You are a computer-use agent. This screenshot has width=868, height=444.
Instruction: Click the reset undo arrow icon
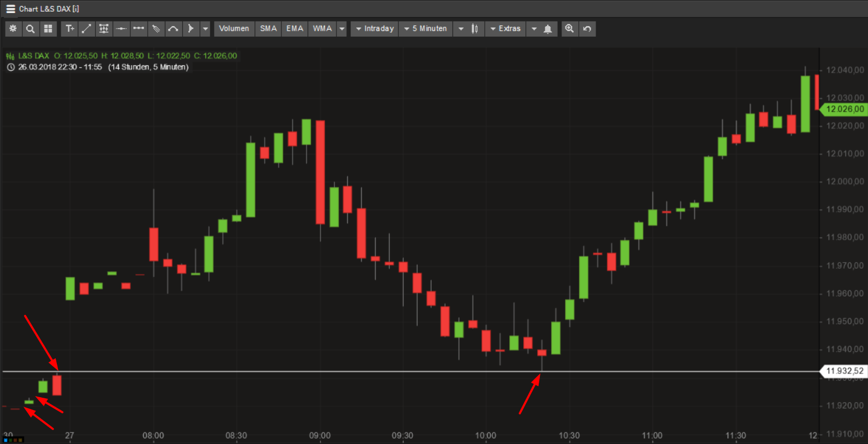pyautogui.click(x=587, y=28)
